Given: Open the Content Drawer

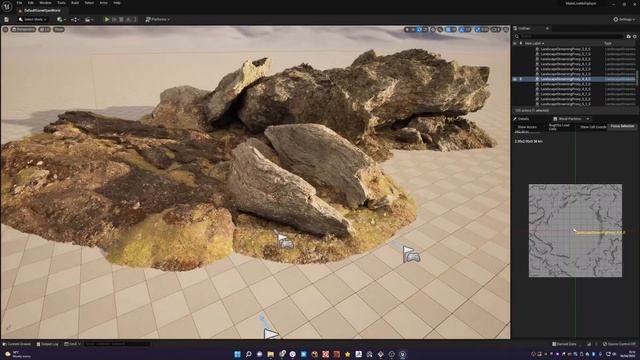Looking at the screenshot, I should click(17, 344).
